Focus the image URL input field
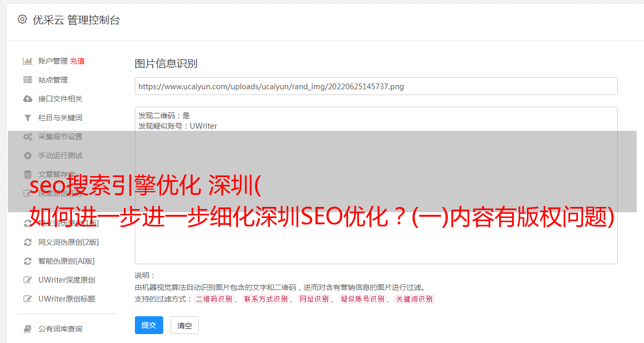The width and height of the screenshot is (644, 343). (x=376, y=86)
